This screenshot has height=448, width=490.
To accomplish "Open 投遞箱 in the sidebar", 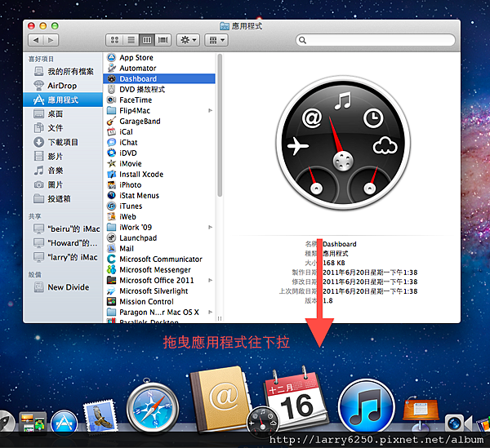I will pyautogui.click(x=63, y=199).
